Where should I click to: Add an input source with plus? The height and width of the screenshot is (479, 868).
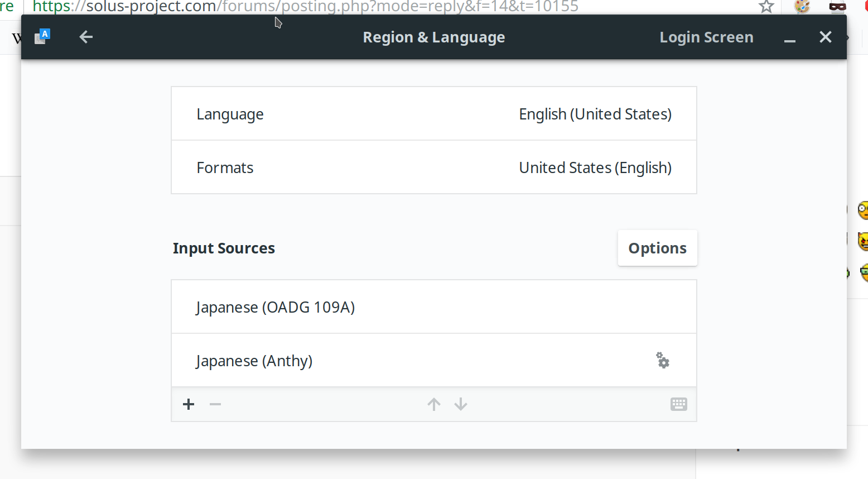point(189,404)
